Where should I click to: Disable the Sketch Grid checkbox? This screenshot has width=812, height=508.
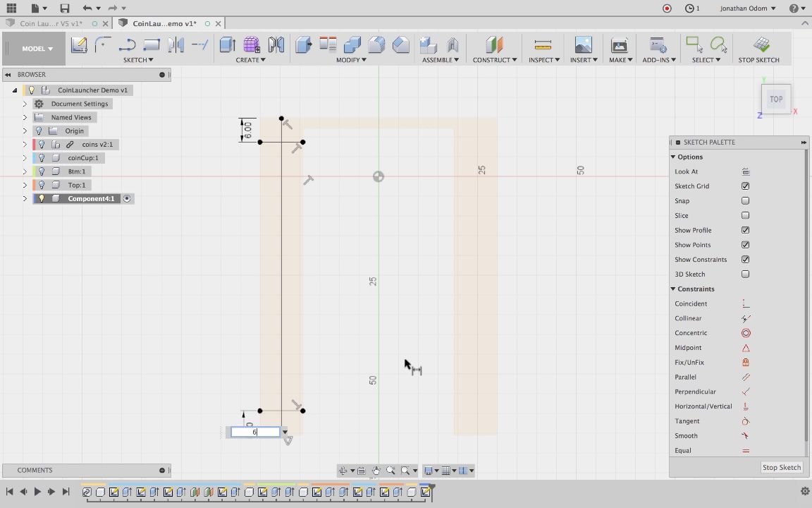click(x=745, y=186)
